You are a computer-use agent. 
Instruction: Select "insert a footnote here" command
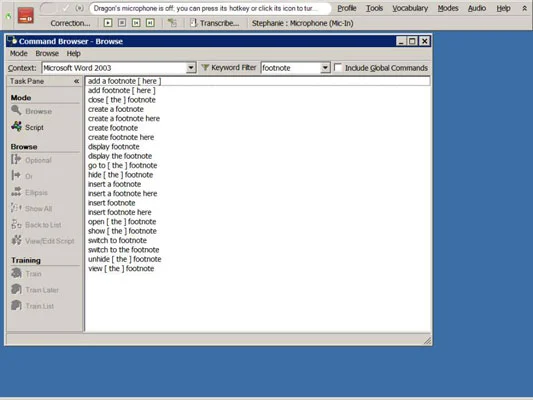point(122,193)
